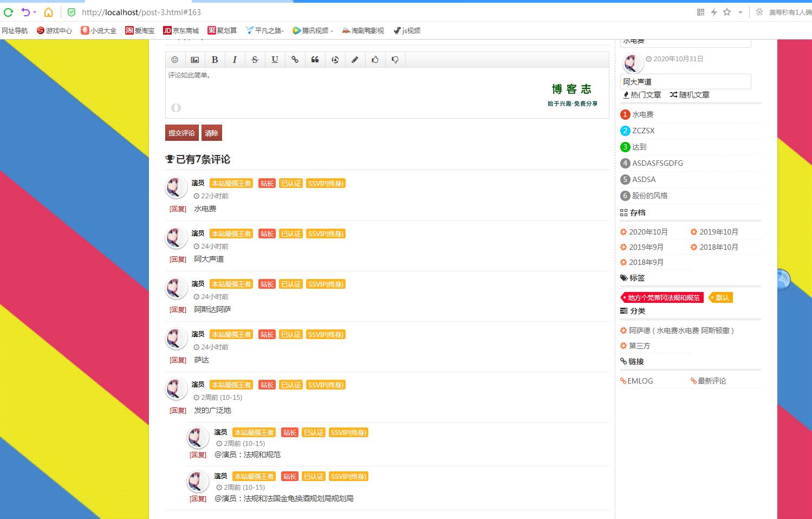The image size is (812, 519).
Task: Expand the 2020年10月 archive entry
Action: point(648,232)
